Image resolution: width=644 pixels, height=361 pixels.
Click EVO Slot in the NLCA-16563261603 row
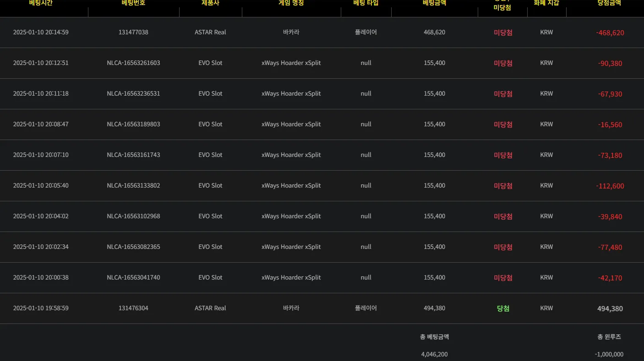(x=210, y=63)
